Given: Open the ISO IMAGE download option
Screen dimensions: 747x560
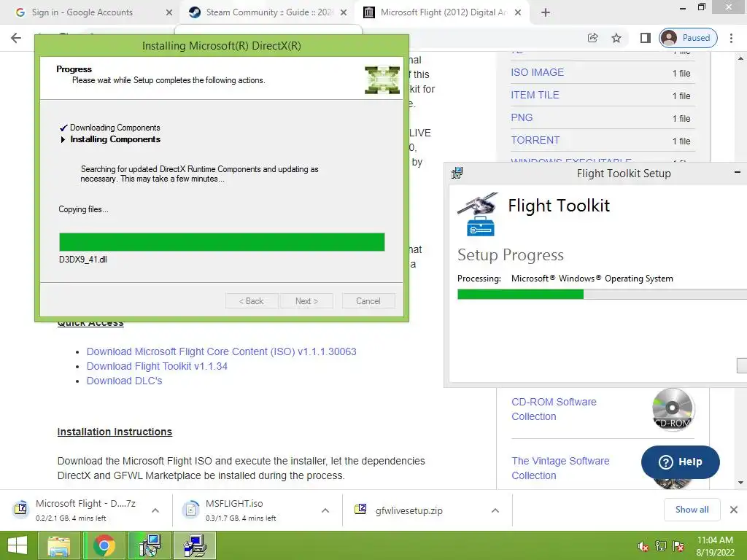Looking at the screenshot, I should click(x=538, y=72).
